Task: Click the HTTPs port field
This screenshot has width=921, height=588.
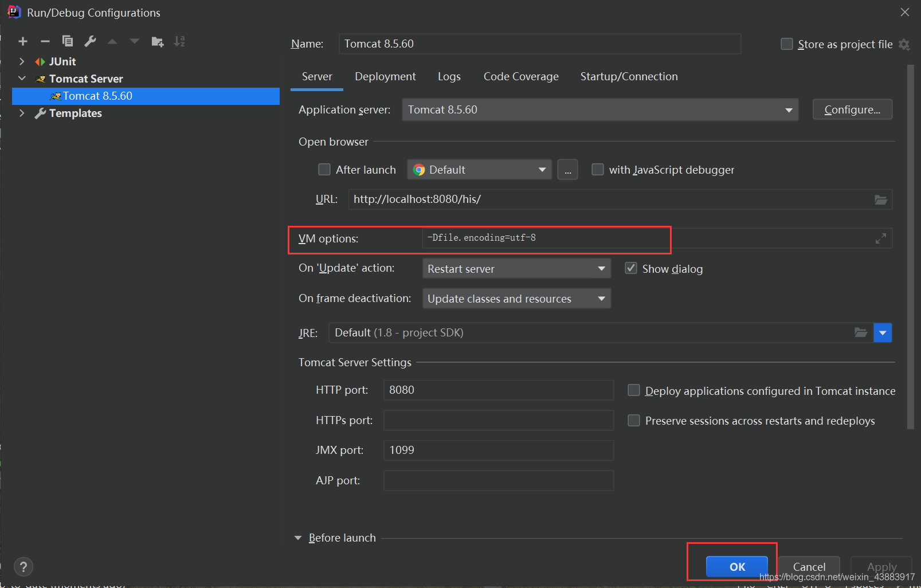Action: (x=499, y=420)
